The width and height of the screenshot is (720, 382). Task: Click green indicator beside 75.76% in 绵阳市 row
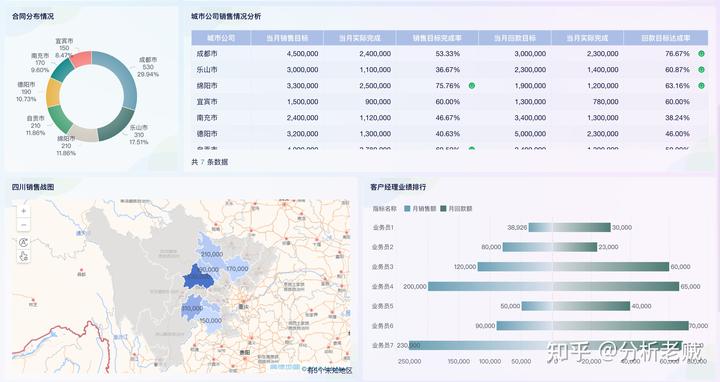tap(472, 86)
